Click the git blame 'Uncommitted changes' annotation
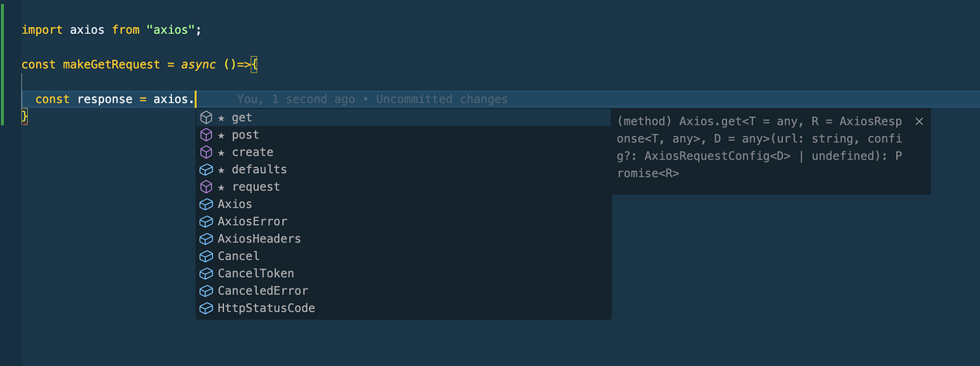 442,99
